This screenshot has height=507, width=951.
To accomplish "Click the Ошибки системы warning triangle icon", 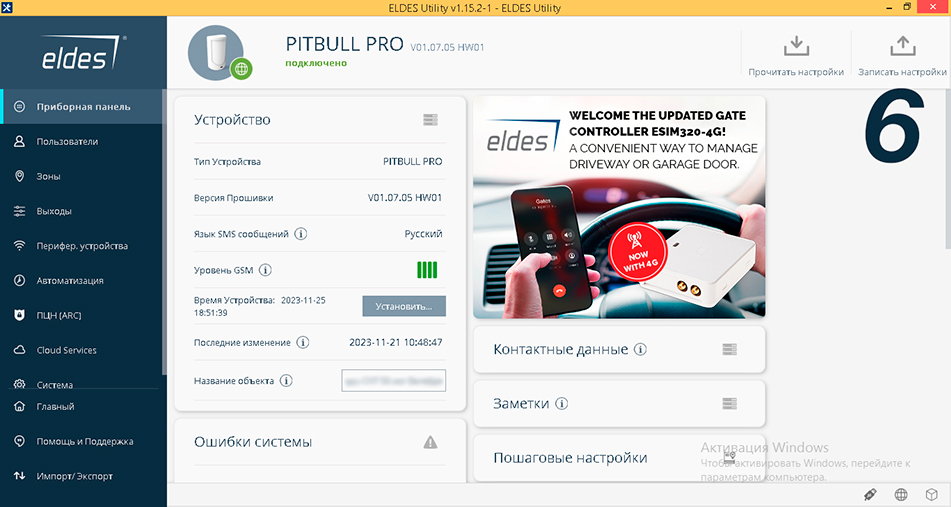I will pos(431,442).
